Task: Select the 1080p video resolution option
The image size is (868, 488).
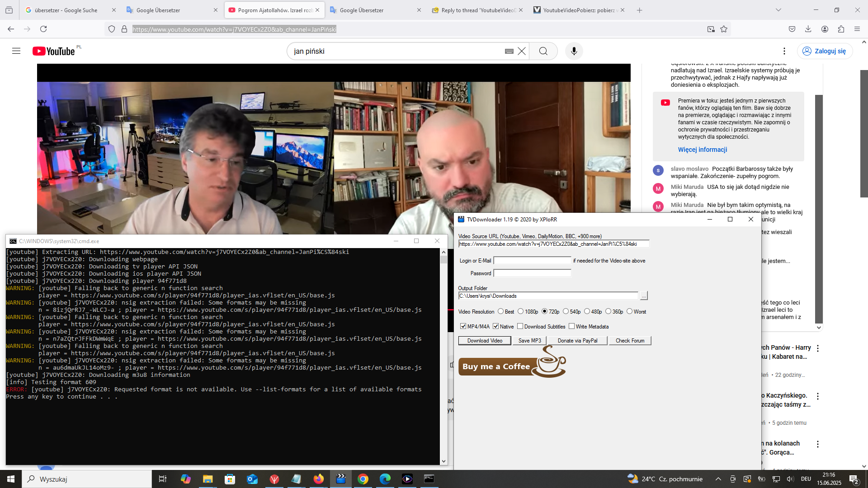Action: [521, 311]
